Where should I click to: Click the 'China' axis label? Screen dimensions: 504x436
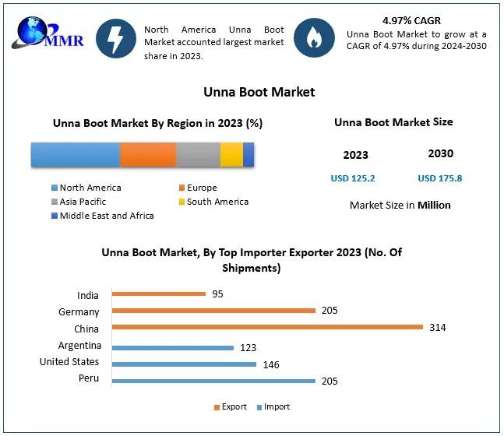click(86, 329)
